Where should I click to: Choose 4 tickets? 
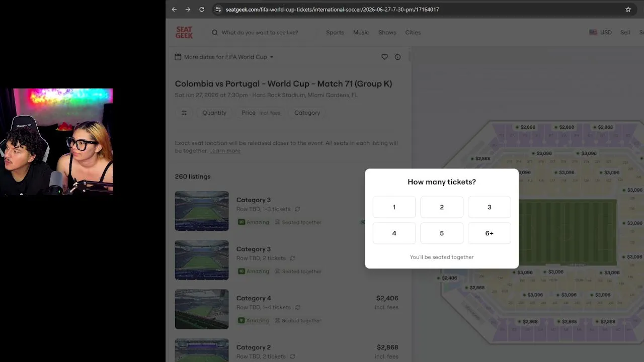pyautogui.click(x=394, y=233)
